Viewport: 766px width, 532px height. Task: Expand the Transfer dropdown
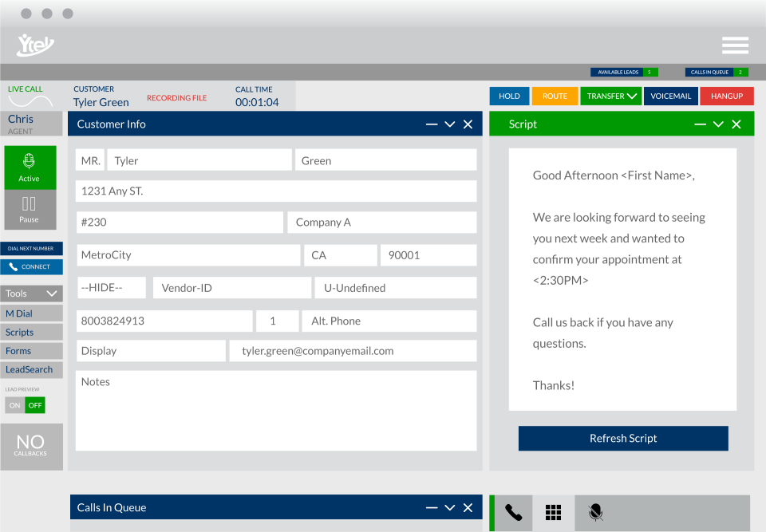coord(610,96)
